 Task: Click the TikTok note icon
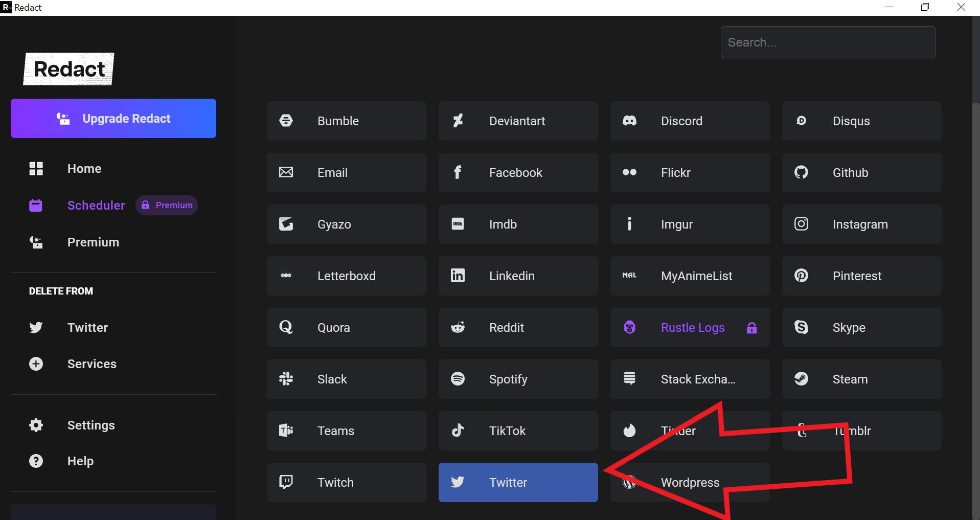click(x=458, y=431)
